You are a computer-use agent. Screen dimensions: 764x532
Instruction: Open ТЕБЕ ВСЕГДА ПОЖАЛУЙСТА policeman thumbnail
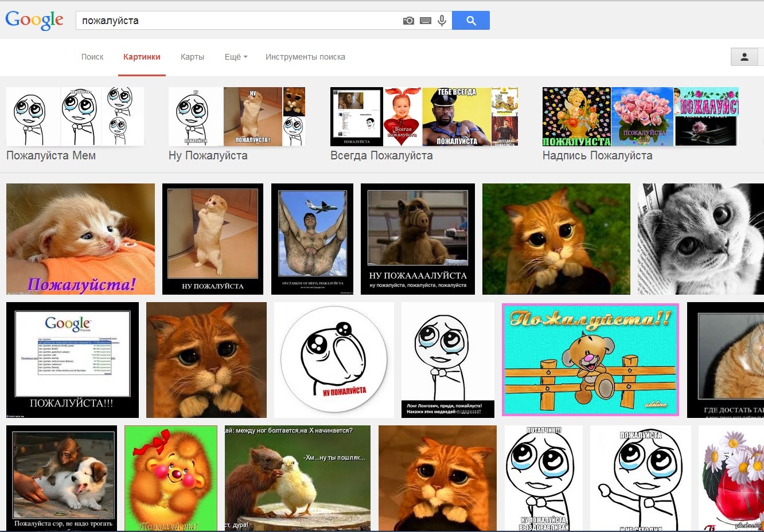coord(457,117)
